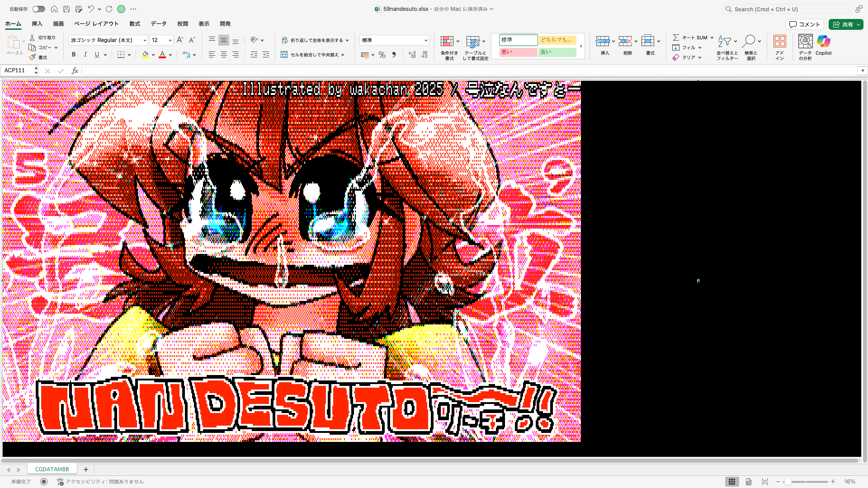Click the horizontal scrollbar

(x=429, y=461)
